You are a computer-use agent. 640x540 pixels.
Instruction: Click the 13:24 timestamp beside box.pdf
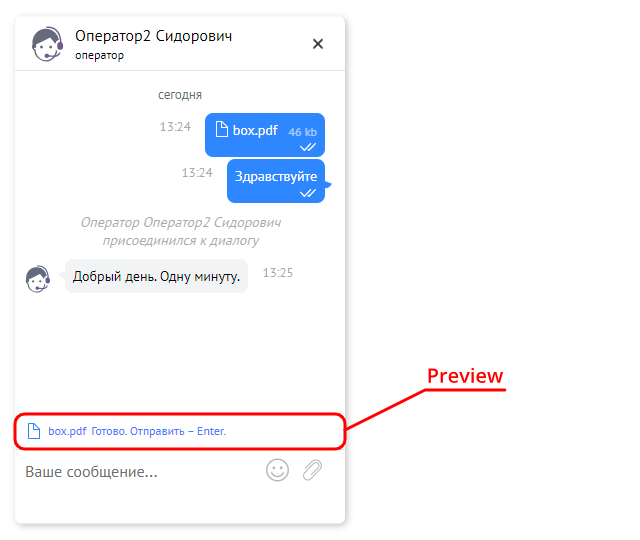click(175, 127)
